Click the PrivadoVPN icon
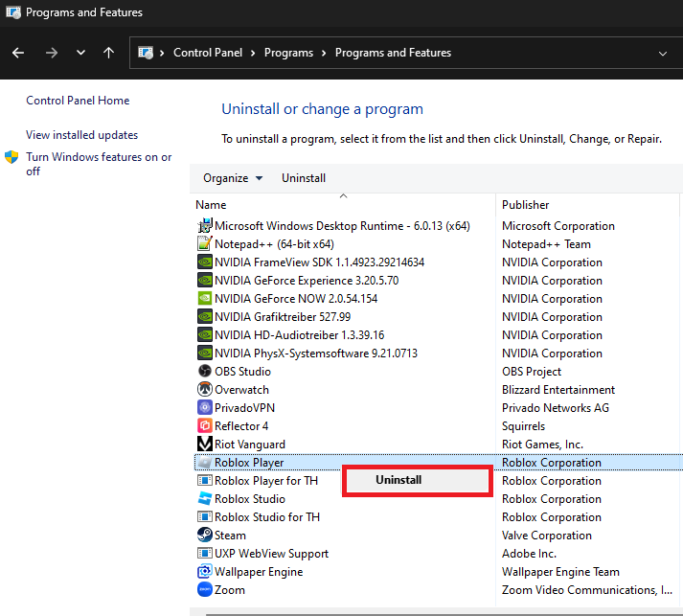This screenshot has height=616, width=683. pyautogui.click(x=204, y=408)
